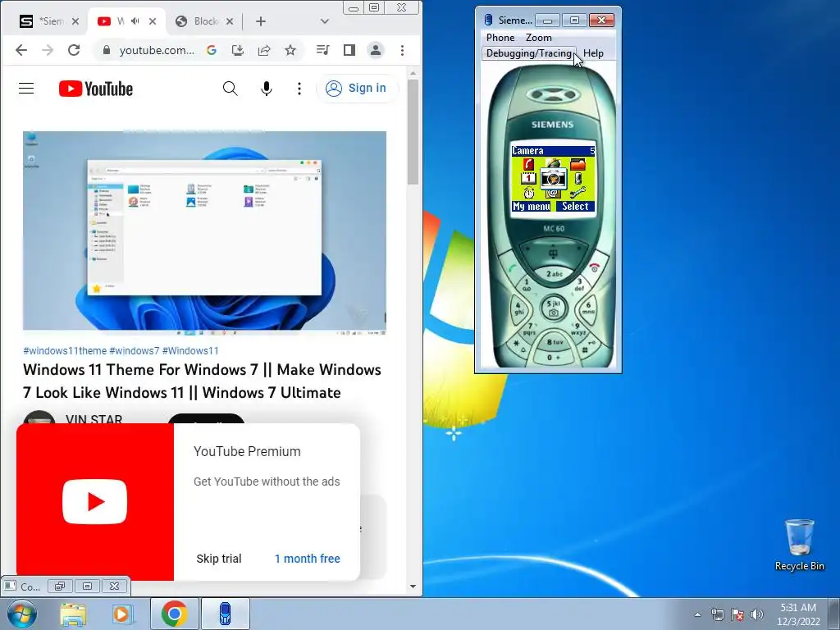Open Chrome side panel
Screen dimensions: 840x630
pos(349,50)
